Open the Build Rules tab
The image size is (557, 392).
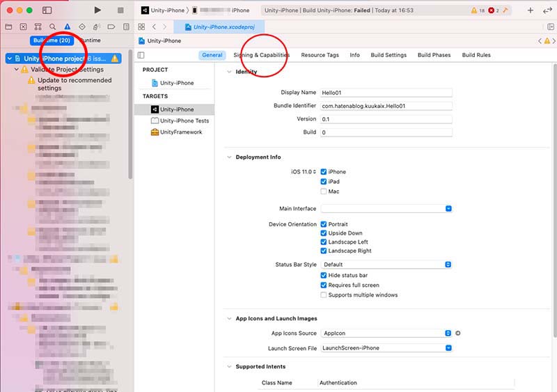click(476, 55)
